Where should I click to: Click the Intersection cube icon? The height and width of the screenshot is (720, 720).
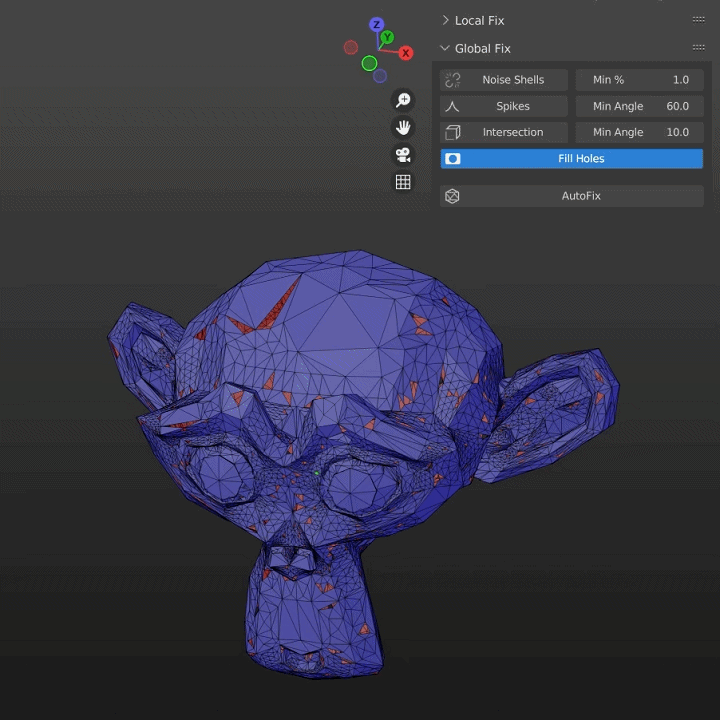tap(452, 132)
